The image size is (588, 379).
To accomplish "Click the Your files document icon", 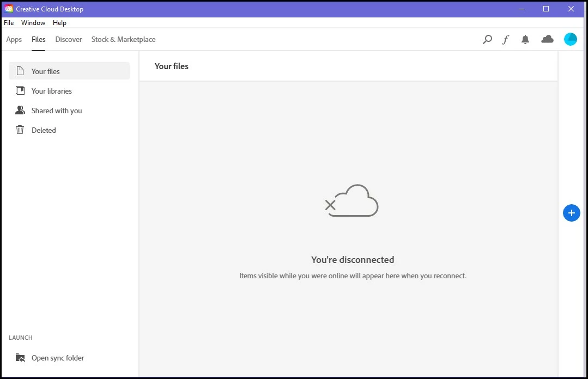I will click(x=20, y=71).
